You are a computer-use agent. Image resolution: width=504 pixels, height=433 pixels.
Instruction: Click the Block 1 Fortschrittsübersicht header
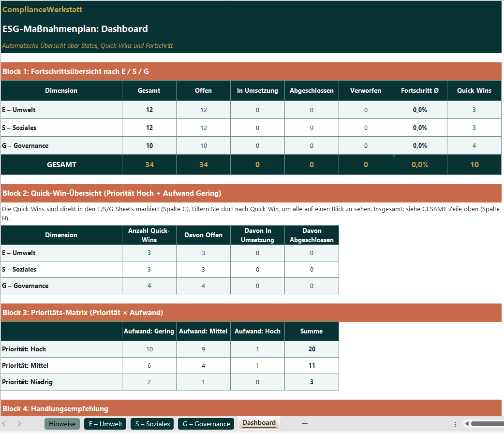click(x=76, y=72)
